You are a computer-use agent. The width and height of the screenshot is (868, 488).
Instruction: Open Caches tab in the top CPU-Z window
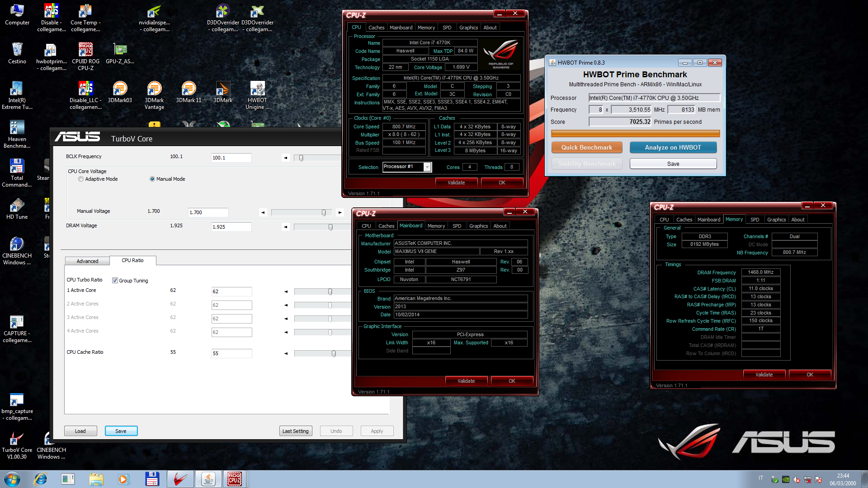tap(376, 28)
